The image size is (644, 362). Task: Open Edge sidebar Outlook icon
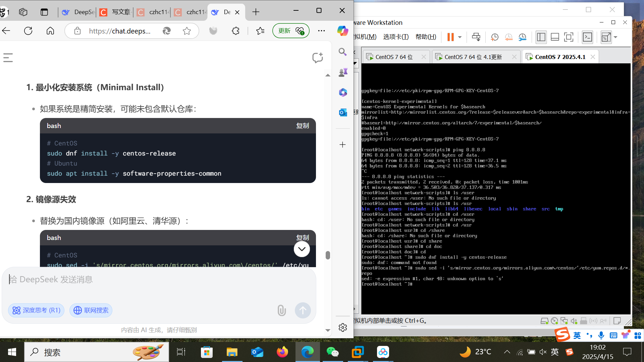pyautogui.click(x=342, y=113)
